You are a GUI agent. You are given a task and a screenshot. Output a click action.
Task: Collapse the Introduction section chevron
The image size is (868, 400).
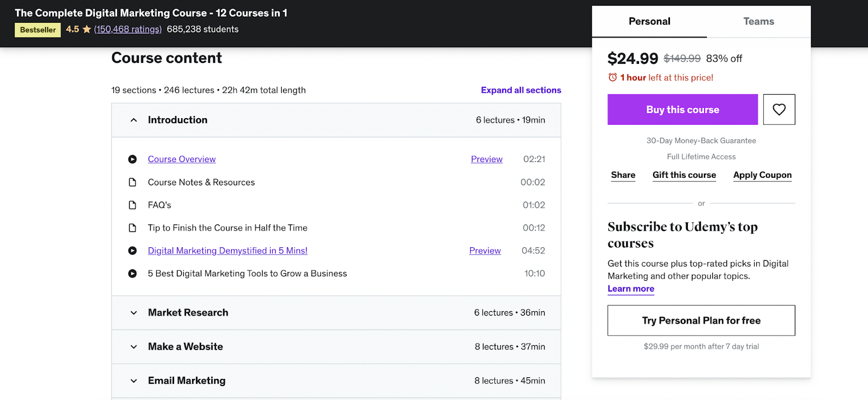click(133, 120)
